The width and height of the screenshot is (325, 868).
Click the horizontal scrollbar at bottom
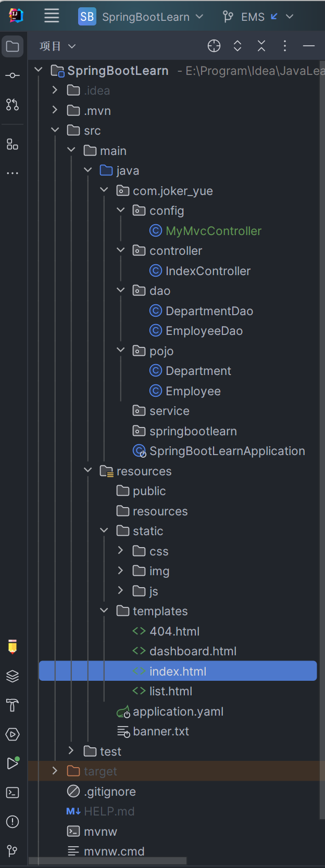pyautogui.click(x=108, y=861)
